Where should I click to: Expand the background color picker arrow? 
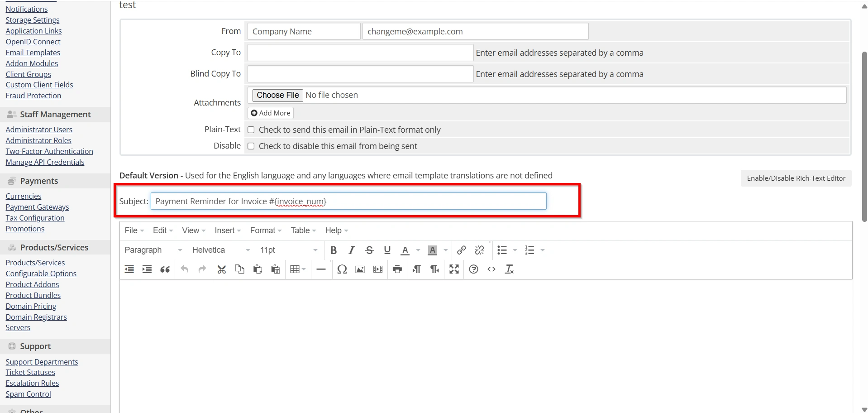[x=446, y=250]
